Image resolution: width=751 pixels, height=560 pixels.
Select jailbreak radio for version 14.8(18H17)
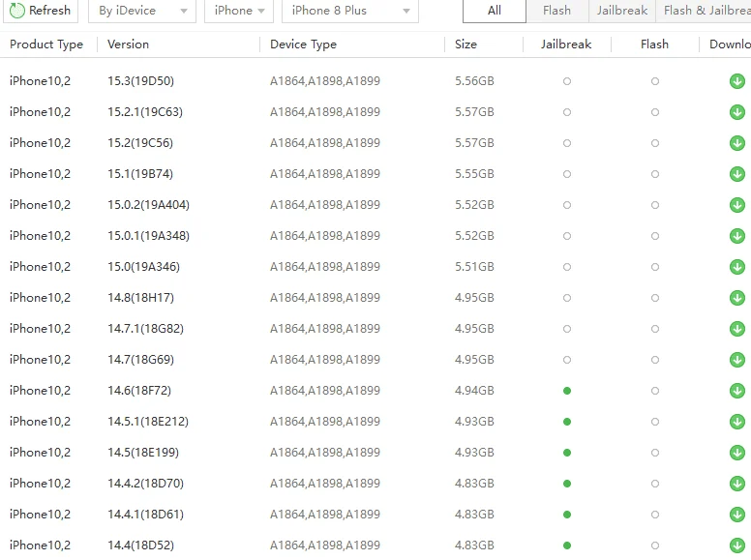567,298
